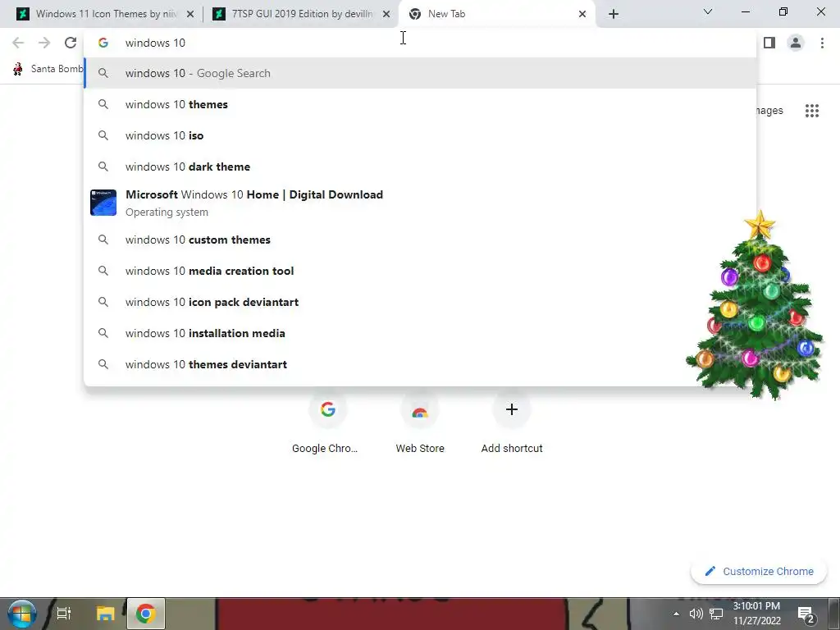This screenshot has height=630, width=840.
Task: Open the Web Store shortcut tile
Action: [x=420, y=423]
